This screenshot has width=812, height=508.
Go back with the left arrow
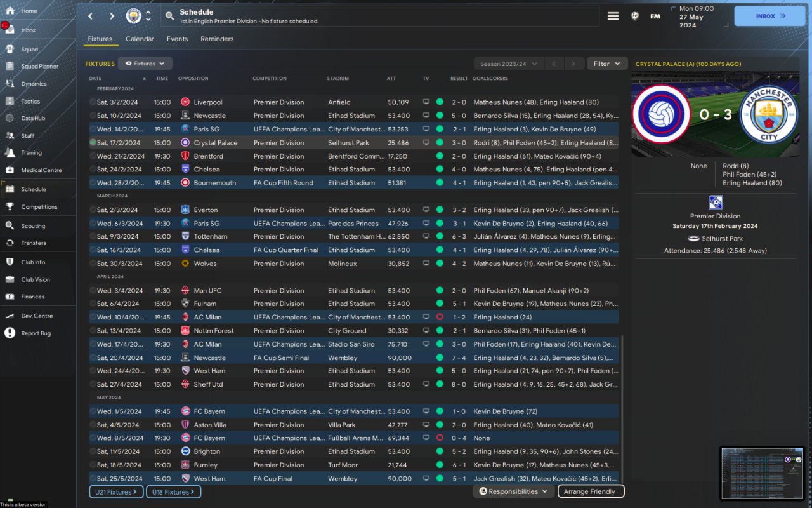click(91, 16)
